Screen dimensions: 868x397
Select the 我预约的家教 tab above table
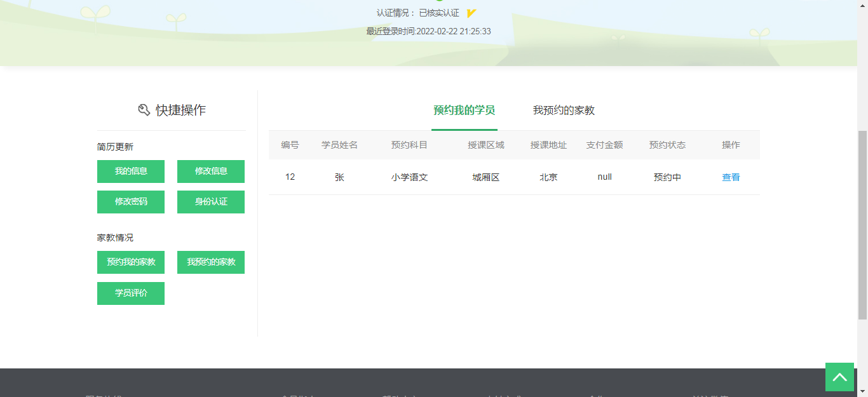pos(564,111)
